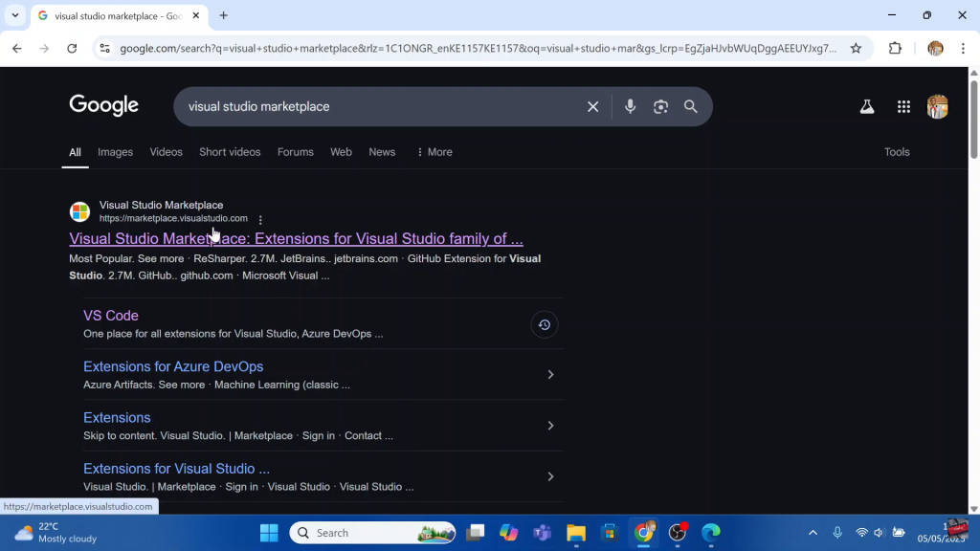
Task: Open Search Labs flask icon
Action: click(x=867, y=107)
